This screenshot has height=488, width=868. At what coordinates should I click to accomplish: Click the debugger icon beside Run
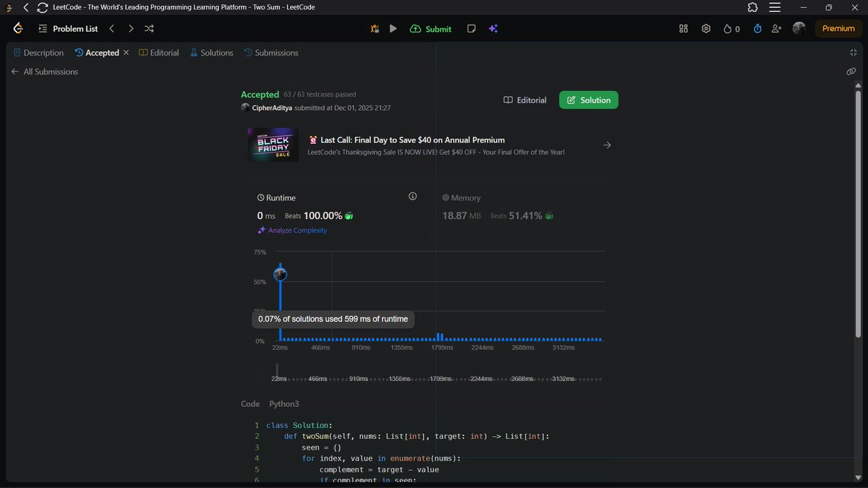[x=375, y=29]
